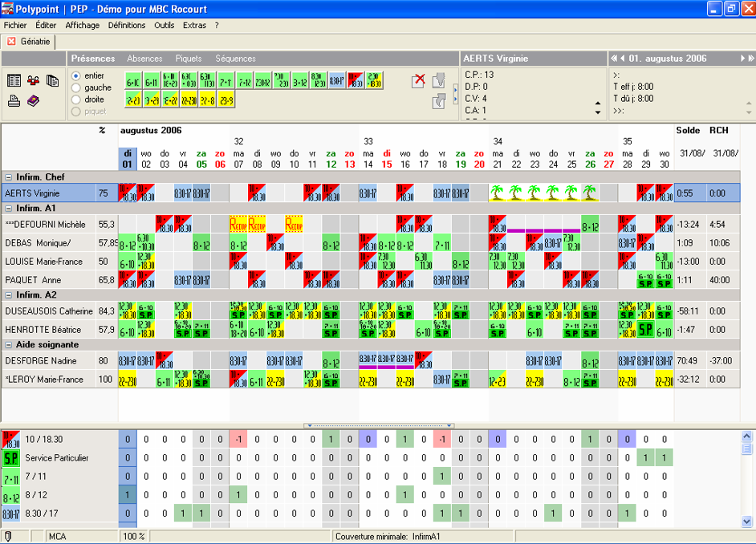Select the "droite" radio button
Image resolution: width=756 pixels, height=544 pixels.
pos(77,99)
